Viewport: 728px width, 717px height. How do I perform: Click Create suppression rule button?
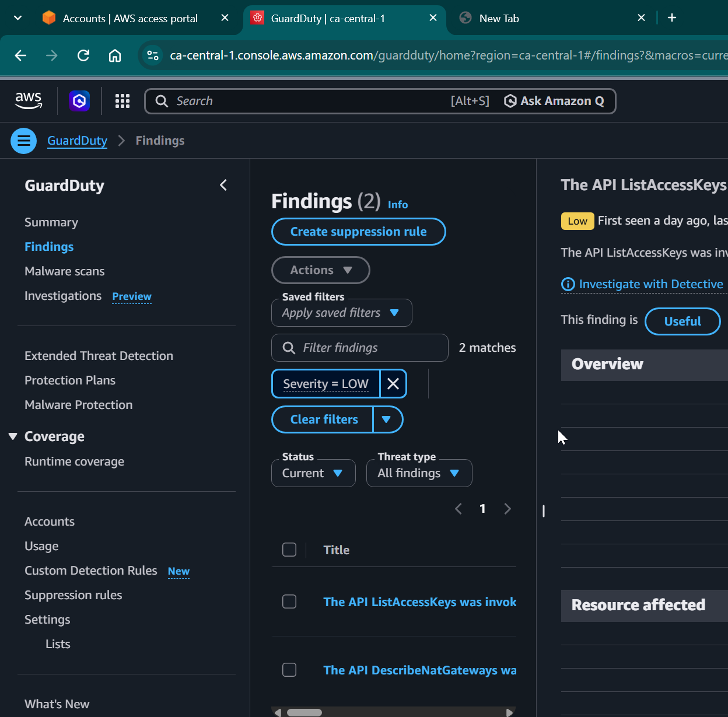click(x=359, y=232)
